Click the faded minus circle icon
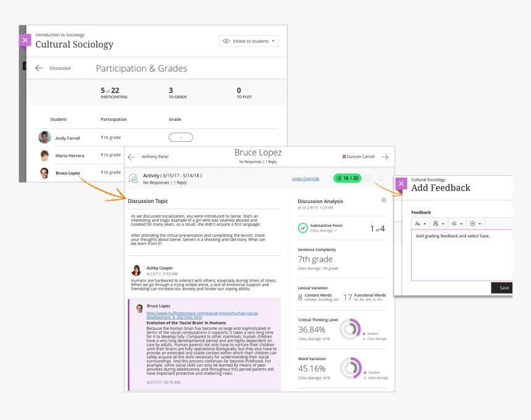The height and width of the screenshot is (420, 531). [x=380, y=178]
